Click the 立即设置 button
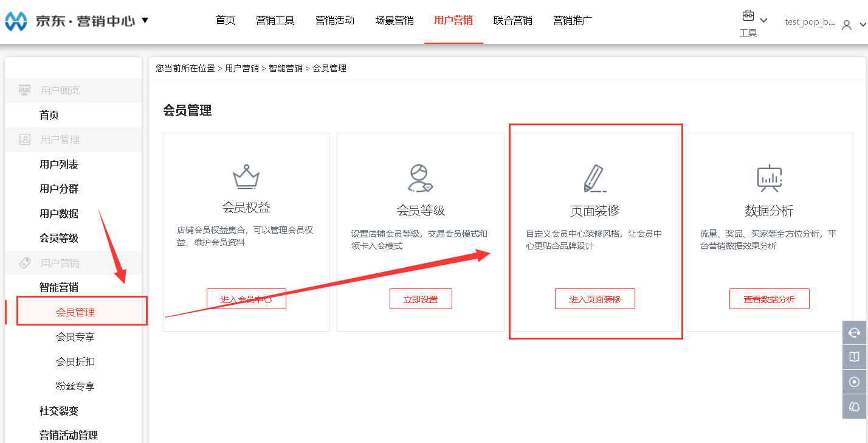 click(x=421, y=299)
